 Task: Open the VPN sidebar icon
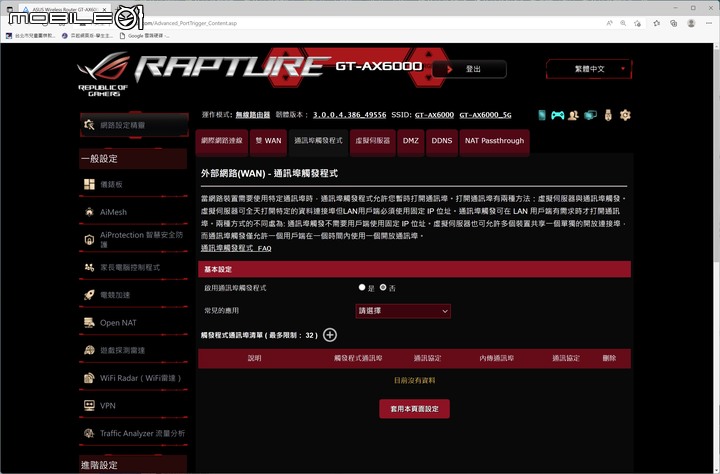pyautogui.click(x=89, y=406)
